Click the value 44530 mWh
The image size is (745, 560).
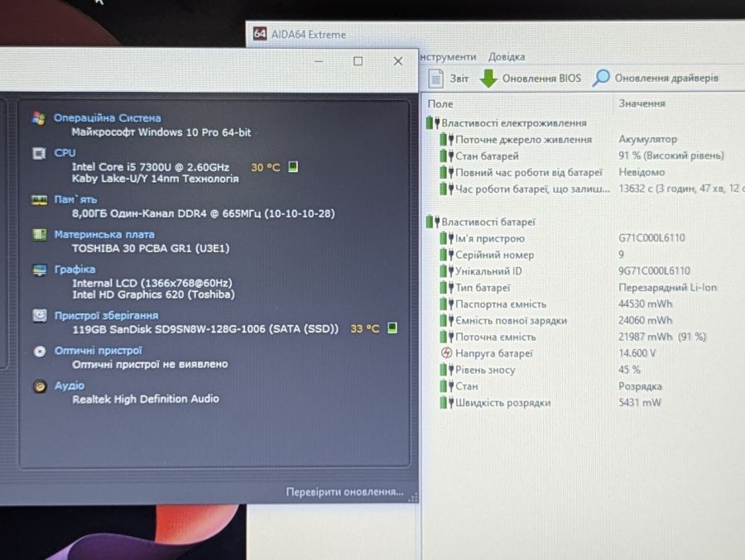pyautogui.click(x=645, y=304)
